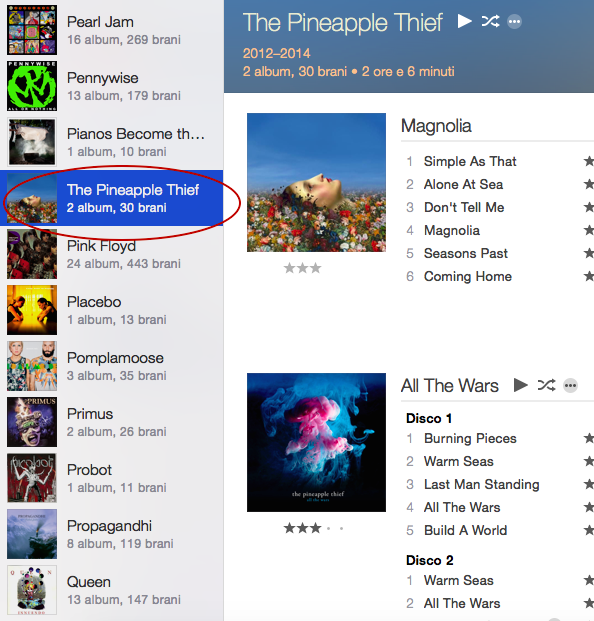Select Pink Floyd in the artist list
Viewport: 594px width, 621px height.
(x=112, y=254)
